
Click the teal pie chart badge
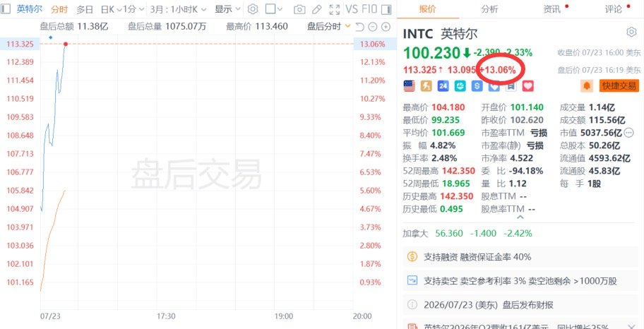point(460,86)
